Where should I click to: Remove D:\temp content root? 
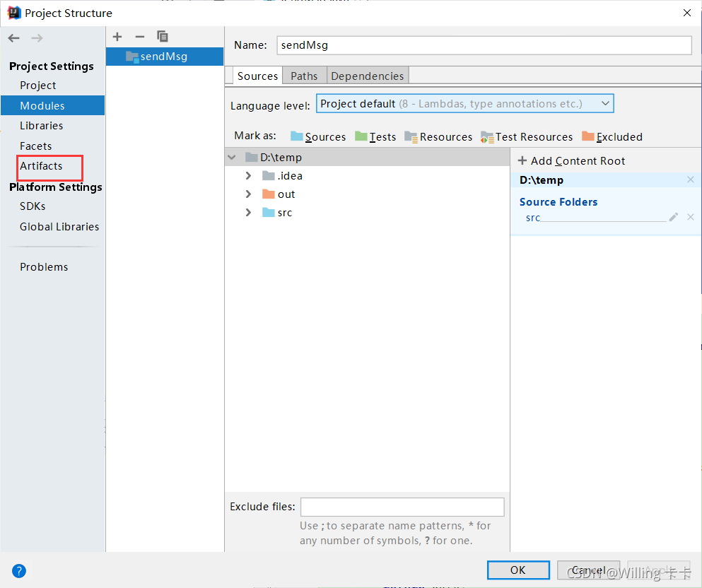691,180
